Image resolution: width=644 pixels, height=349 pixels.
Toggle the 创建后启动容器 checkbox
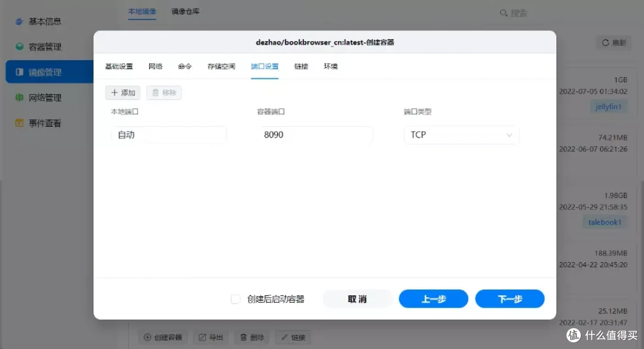[x=236, y=300]
